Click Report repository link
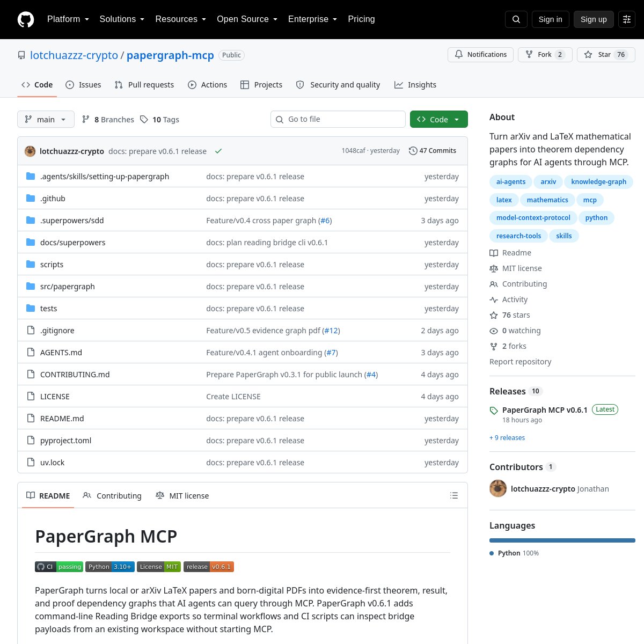Image resolution: width=644 pixels, height=644 pixels. click(521, 362)
